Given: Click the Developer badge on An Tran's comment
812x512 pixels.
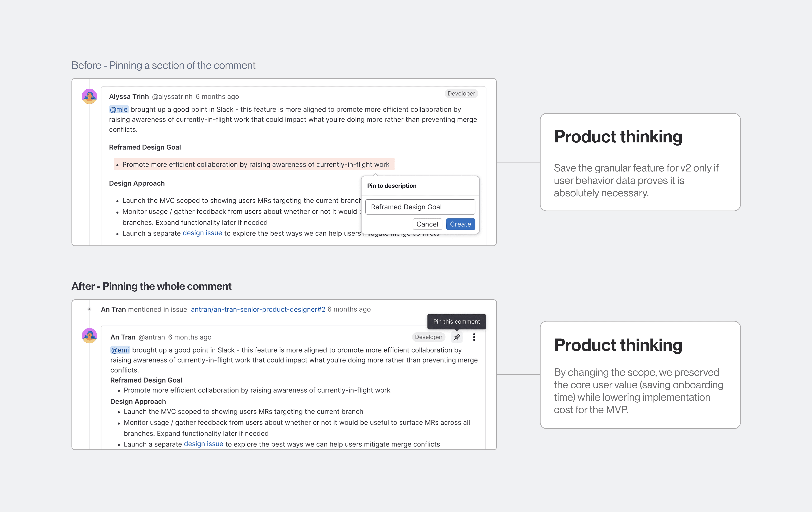Looking at the screenshot, I should tap(429, 337).
